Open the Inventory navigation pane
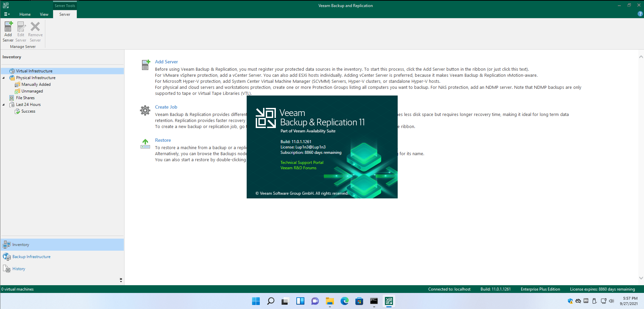 62,245
